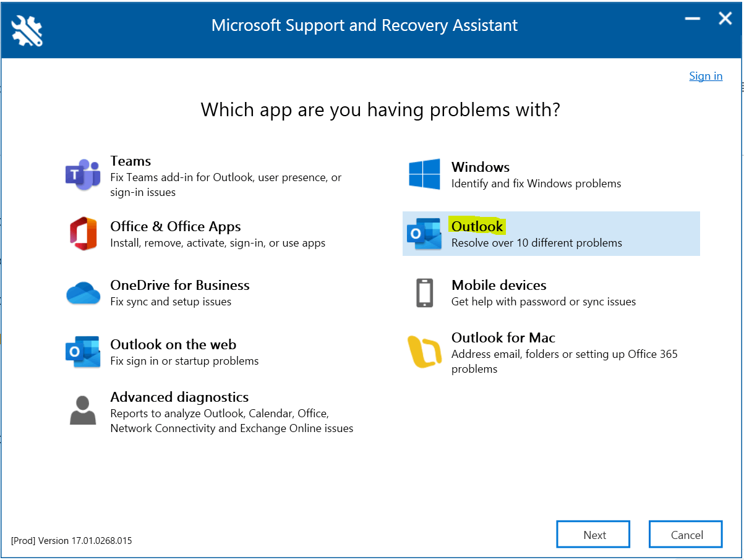Click the Advanced diagnostics person icon

(x=83, y=409)
